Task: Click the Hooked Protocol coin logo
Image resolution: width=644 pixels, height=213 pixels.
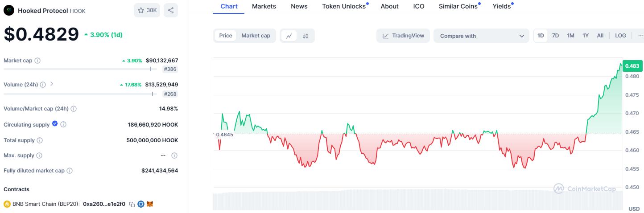Action: (x=9, y=10)
